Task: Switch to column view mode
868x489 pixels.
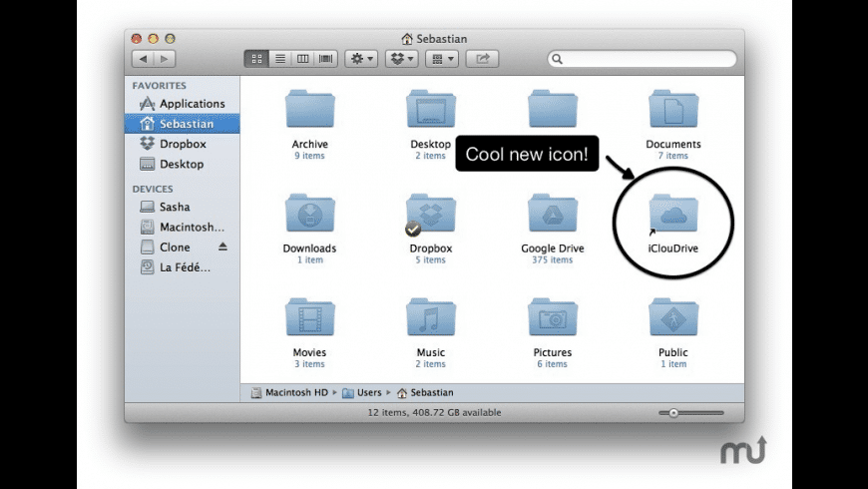Action: click(x=302, y=59)
